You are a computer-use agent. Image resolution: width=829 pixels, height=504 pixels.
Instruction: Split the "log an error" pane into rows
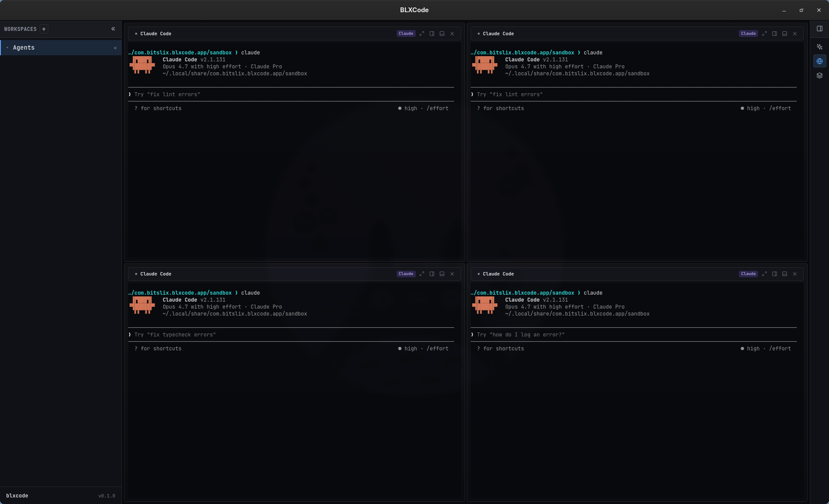[x=785, y=274]
